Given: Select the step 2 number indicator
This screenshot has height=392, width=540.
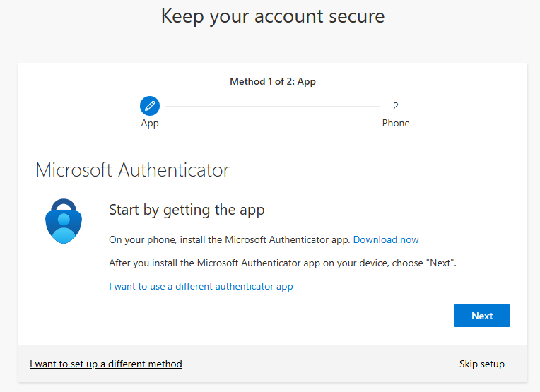Looking at the screenshot, I should 396,106.
